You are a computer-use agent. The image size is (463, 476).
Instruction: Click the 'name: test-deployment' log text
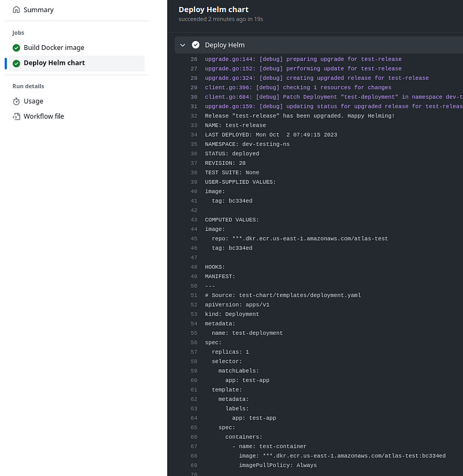click(247, 333)
